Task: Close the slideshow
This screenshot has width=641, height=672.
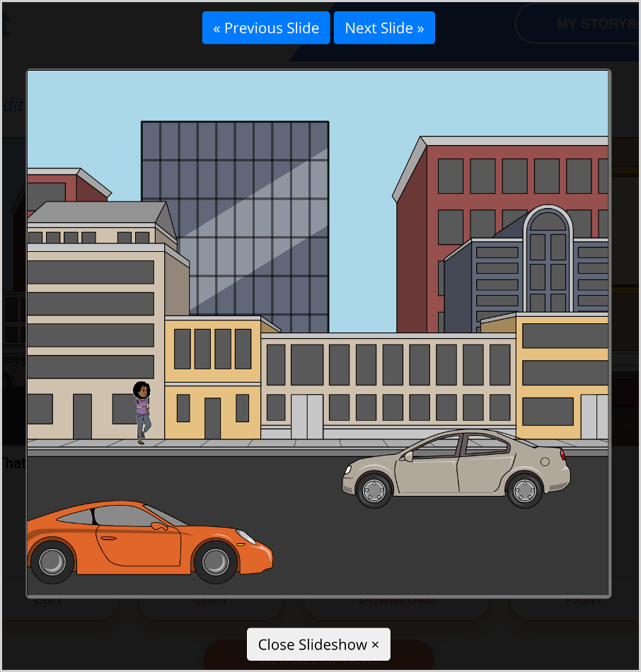Action: (318, 644)
